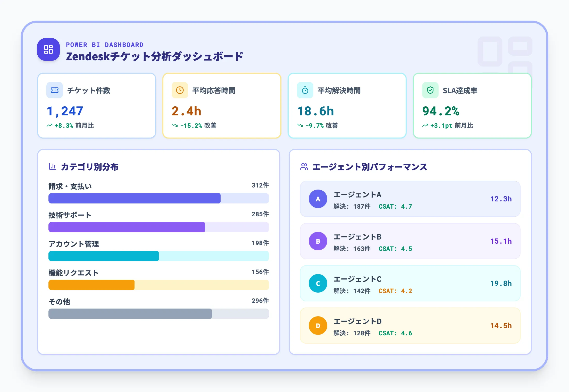Open the チケット件数 KPI card
Image resolution: width=569 pixels, height=392 pixels.
97,106
